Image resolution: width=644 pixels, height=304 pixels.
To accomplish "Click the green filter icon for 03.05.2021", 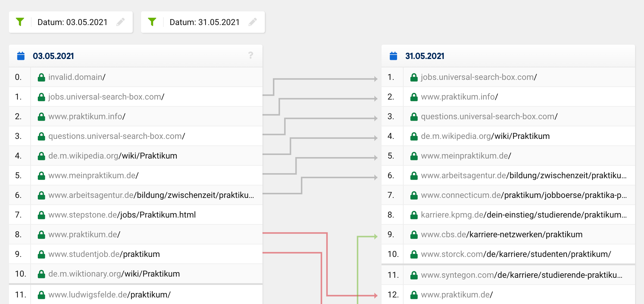I will coord(20,22).
